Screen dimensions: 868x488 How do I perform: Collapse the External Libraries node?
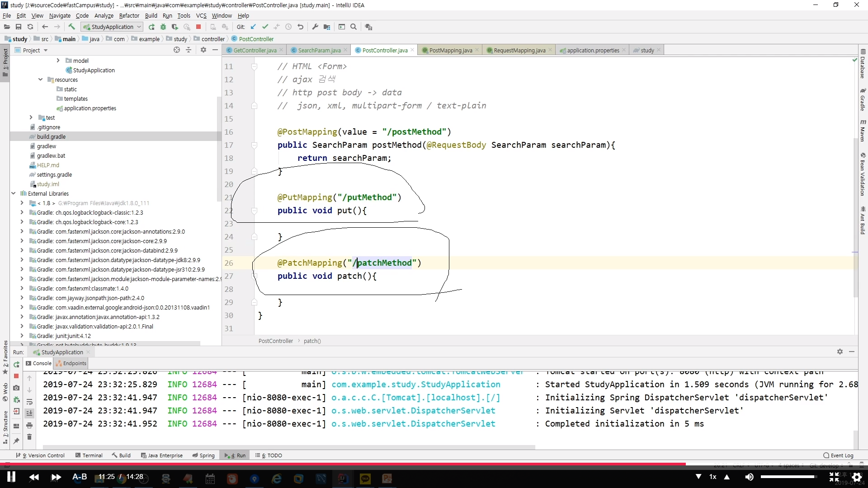(13, 193)
